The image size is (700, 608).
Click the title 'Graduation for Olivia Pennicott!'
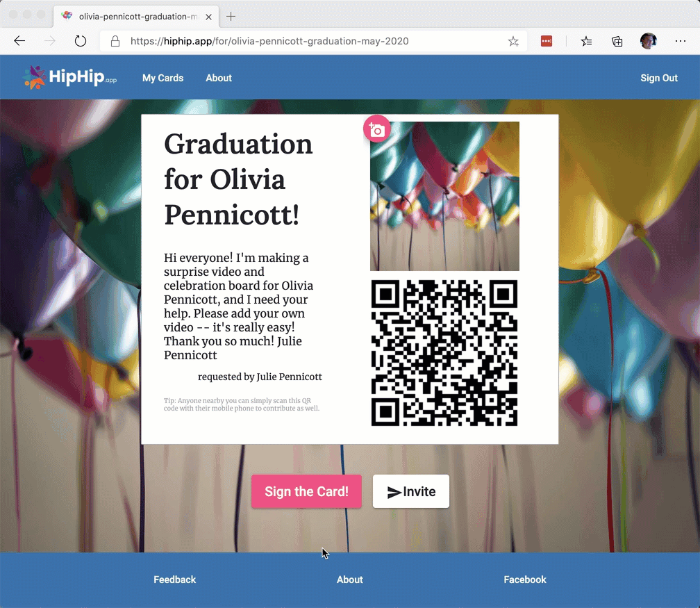238,179
